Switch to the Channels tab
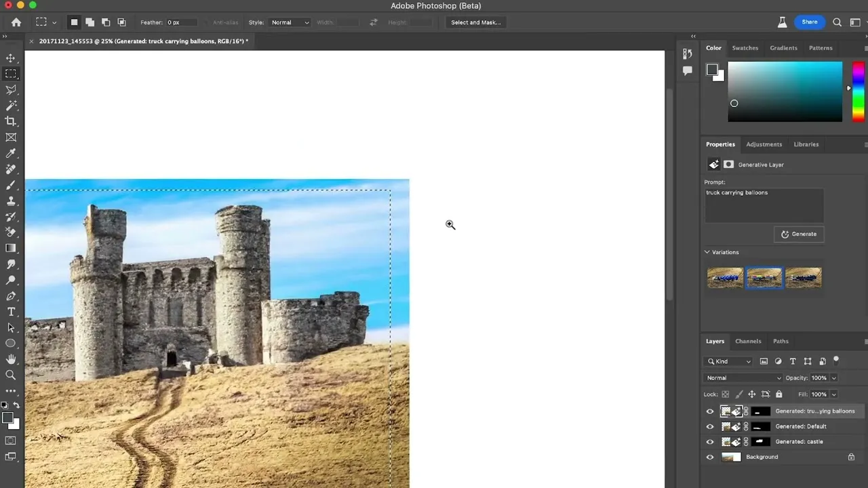This screenshot has width=868, height=488. pos(748,342)
